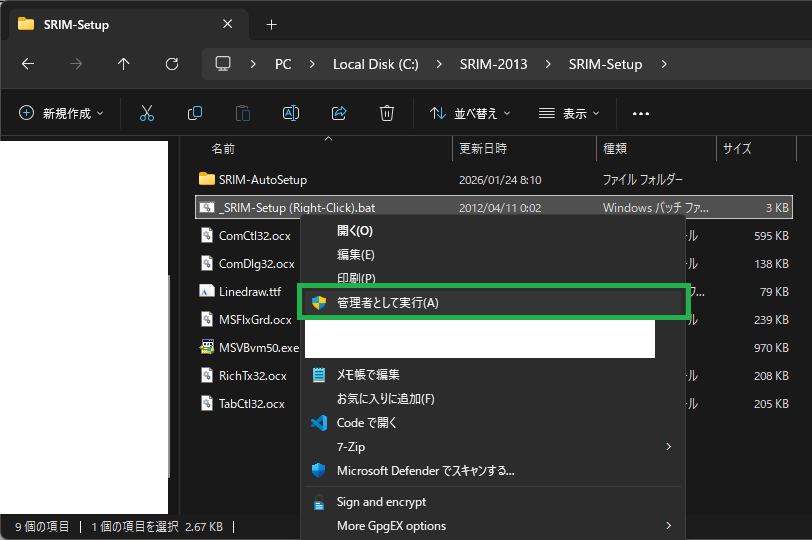
Task: Open a new tab with plus button
Action: tap(271, 24)
